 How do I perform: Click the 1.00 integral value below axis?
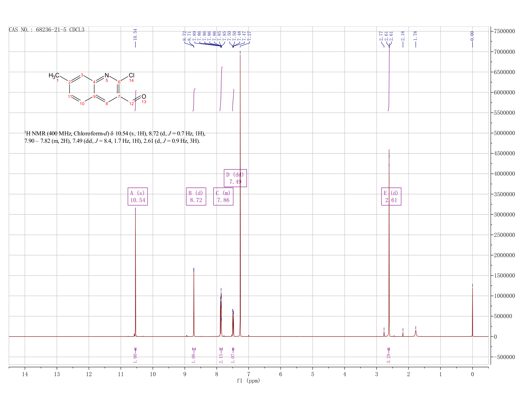(135, 358)
